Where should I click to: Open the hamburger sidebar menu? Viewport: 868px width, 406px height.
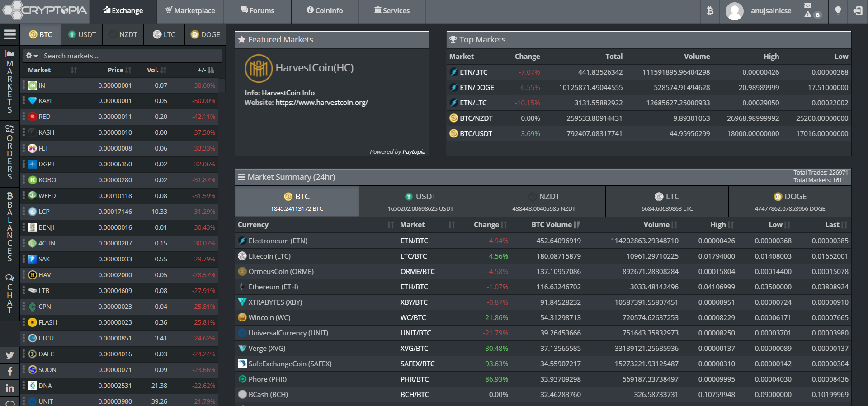[10, 34]
